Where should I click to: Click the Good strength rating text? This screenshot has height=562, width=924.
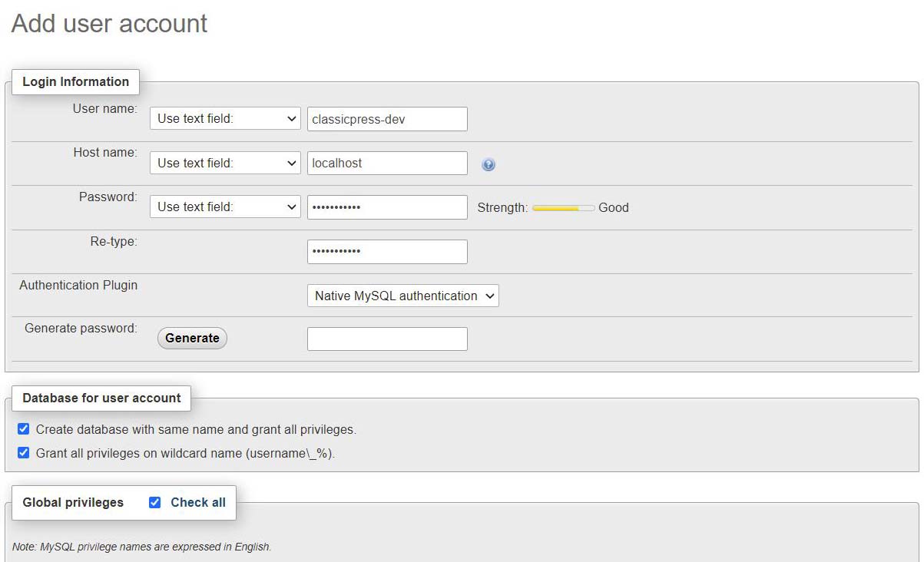pos(614,207)
